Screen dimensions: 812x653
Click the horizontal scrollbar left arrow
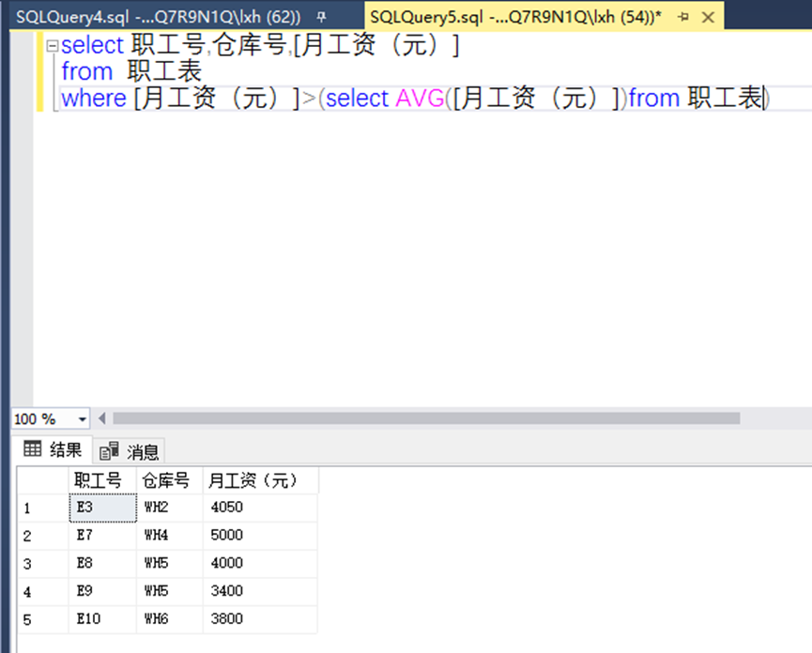point(102,418)
